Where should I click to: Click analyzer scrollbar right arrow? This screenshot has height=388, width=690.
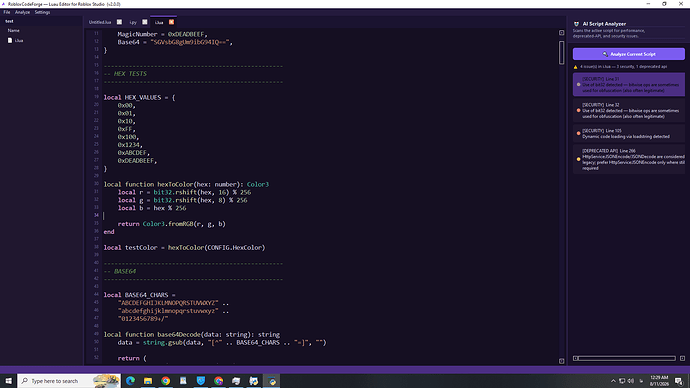[682, 359]
